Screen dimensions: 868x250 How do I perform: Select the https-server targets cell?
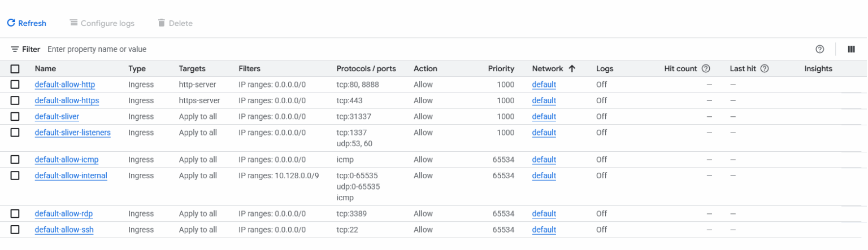[x=199, y=100]
